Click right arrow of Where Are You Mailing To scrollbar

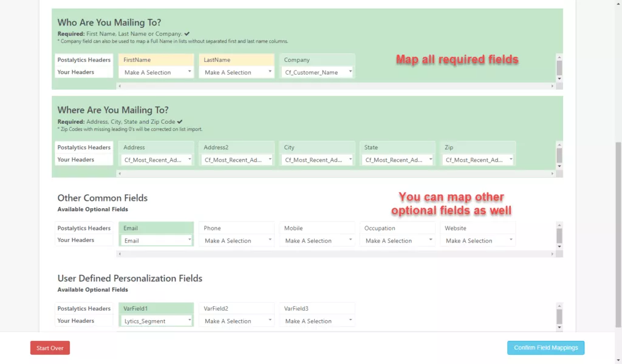(x=552, y=174)
